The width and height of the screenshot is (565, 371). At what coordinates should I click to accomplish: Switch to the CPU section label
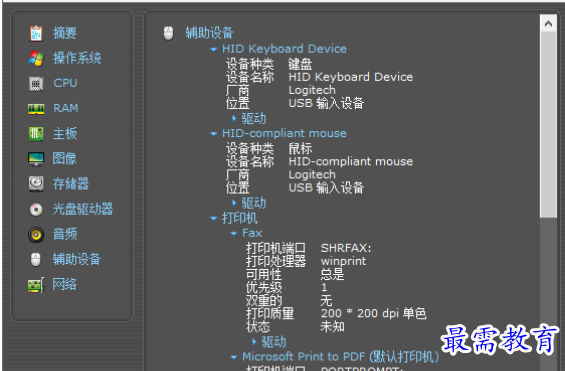[x=65, y=83]
